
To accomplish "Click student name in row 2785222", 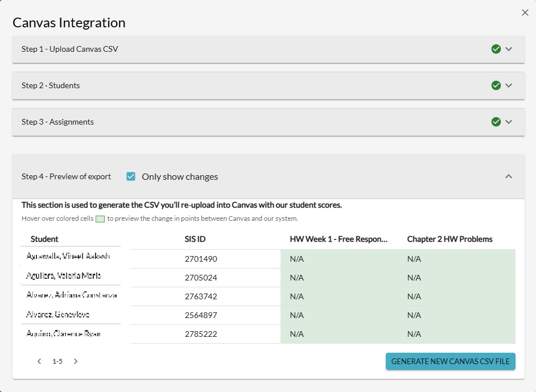I will 63,333.
